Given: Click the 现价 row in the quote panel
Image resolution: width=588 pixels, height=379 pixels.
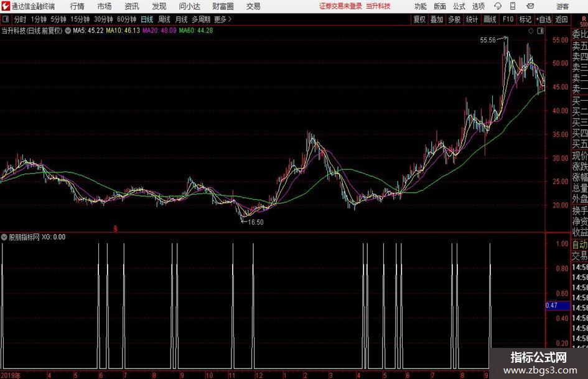Looking at the screenshot, I should tap(580, 156).
